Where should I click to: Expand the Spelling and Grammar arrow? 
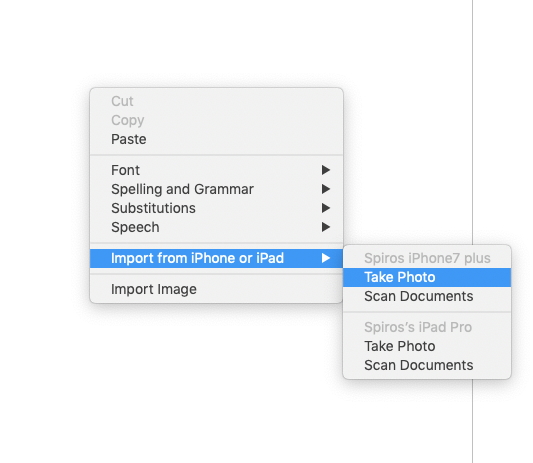[326, 189]
